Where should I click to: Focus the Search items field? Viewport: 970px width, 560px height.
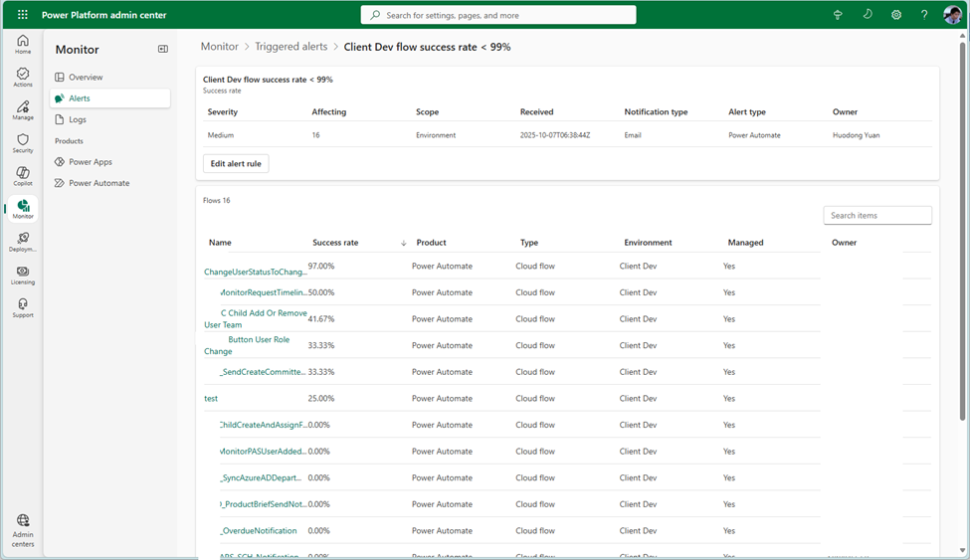877,215
